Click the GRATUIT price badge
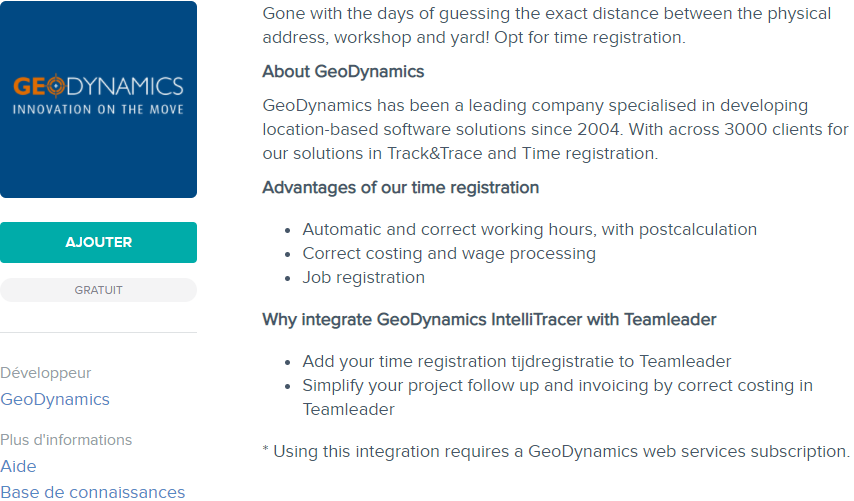This screenshot has height=501, width=854. point(98,290)
